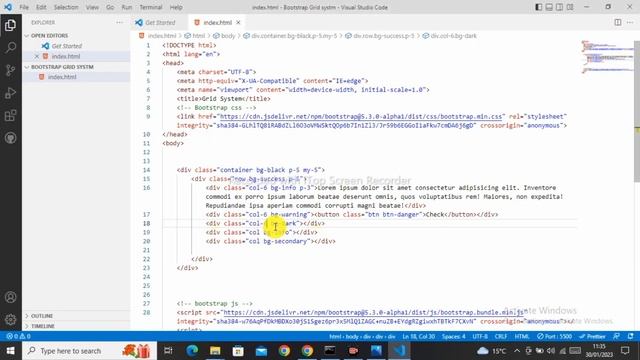Click the Type here to search box

(x=89, y=351)
